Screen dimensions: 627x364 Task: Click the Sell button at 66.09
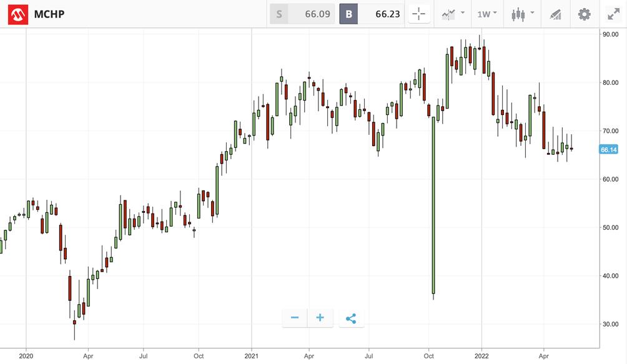tap(302, 14)
